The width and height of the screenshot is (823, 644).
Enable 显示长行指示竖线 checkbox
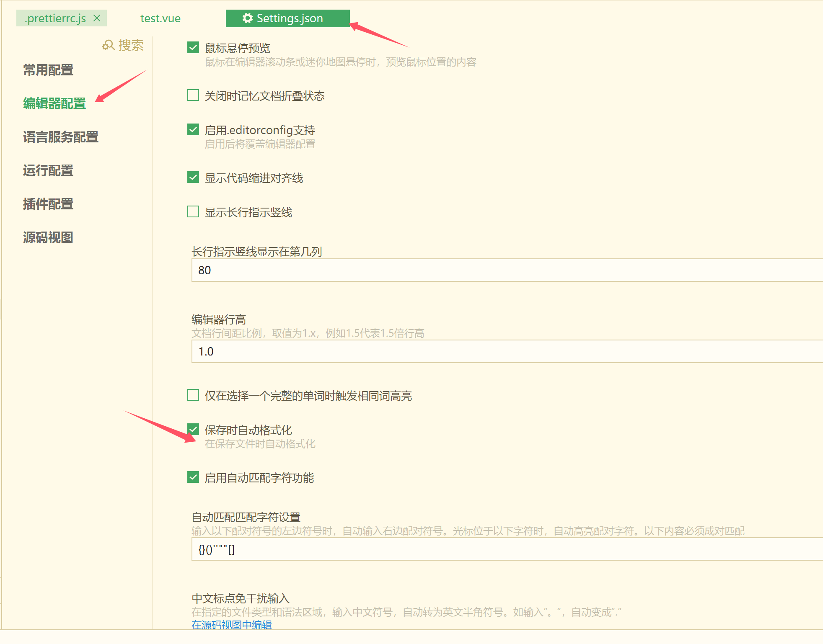tap(193, 212)
